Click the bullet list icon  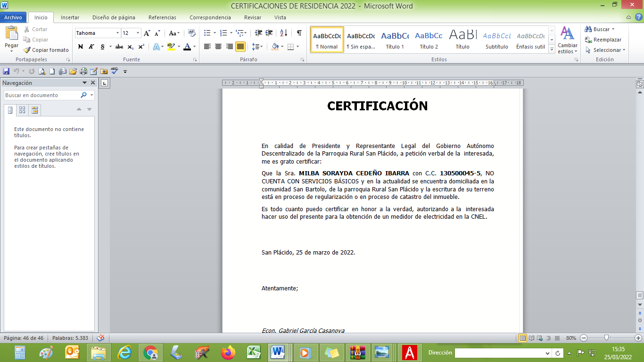[x=207, y=33]
